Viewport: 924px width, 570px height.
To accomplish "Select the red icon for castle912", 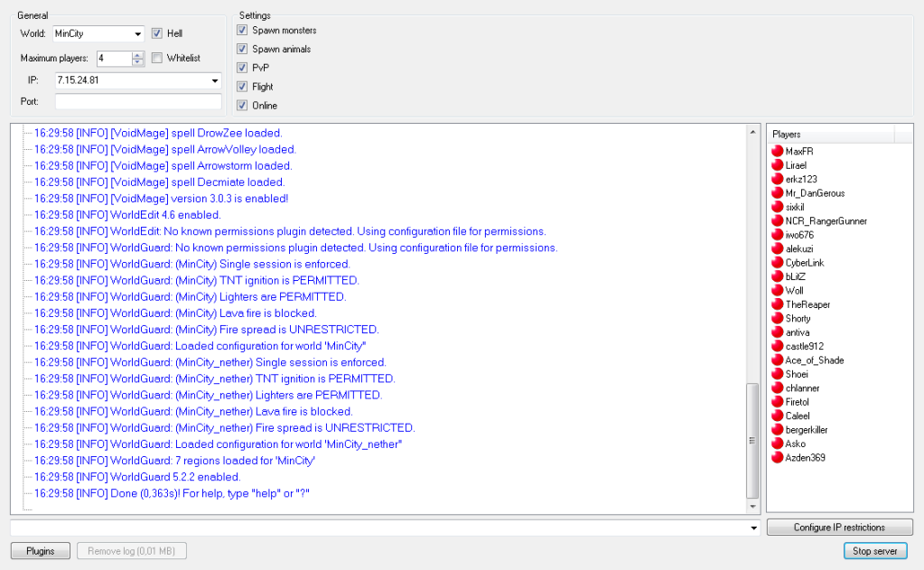I will tap(778, 346).
